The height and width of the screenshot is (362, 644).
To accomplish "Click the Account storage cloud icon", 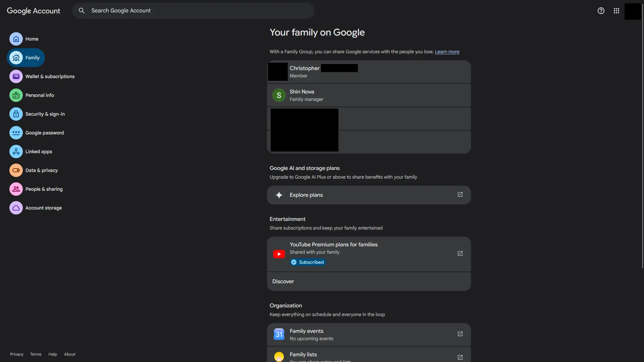I will 16,208.
